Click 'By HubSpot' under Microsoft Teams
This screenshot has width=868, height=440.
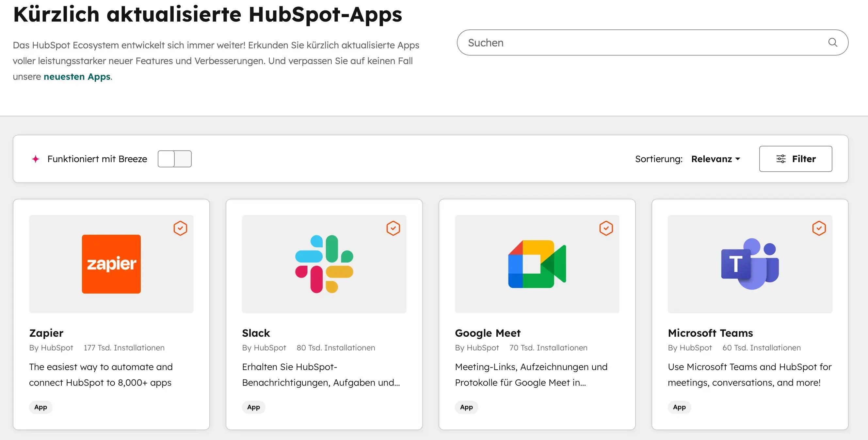pos(690,347)
